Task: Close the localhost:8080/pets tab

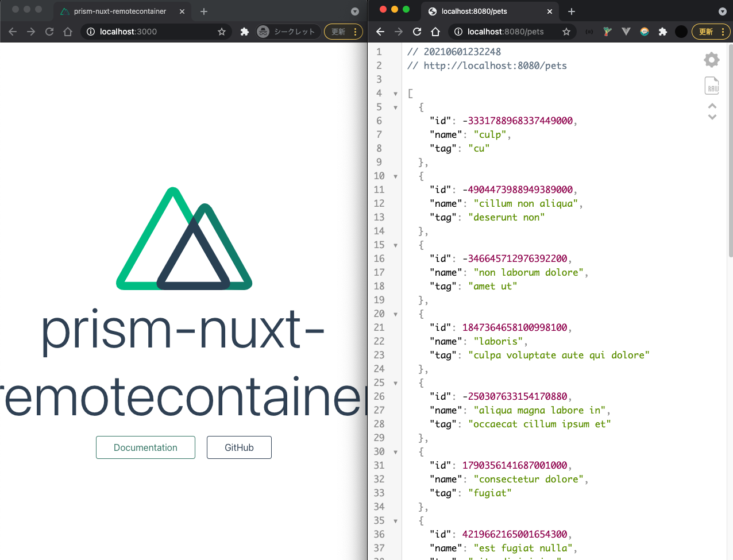Action: [x=550, y=11]
